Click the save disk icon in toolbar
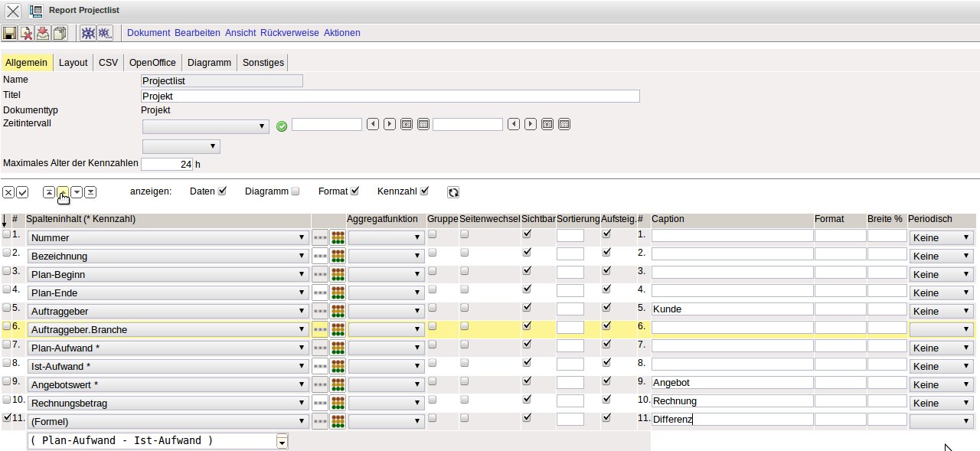Screen dimensions: 980x451 click(x=9, y=33)
